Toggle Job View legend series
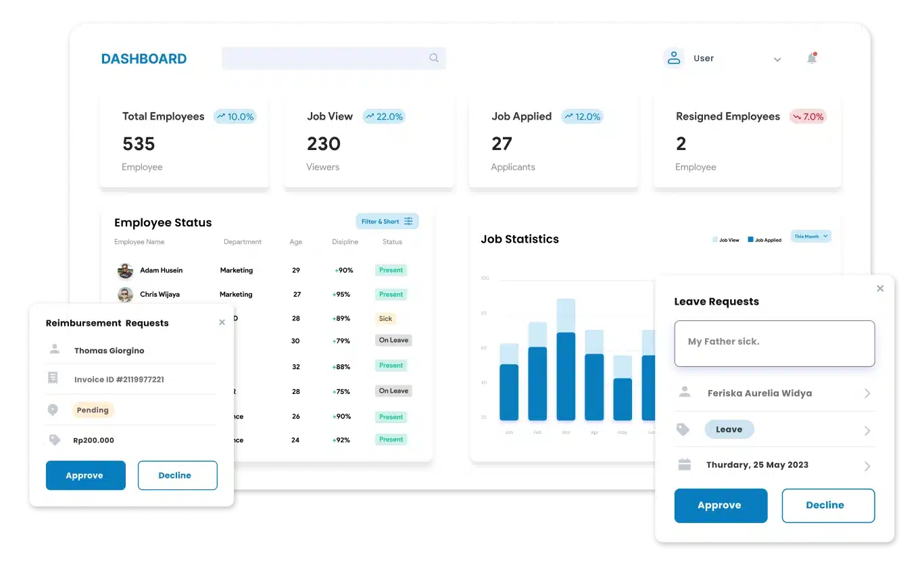The image size is (924, 565). [x=726, y=240]
